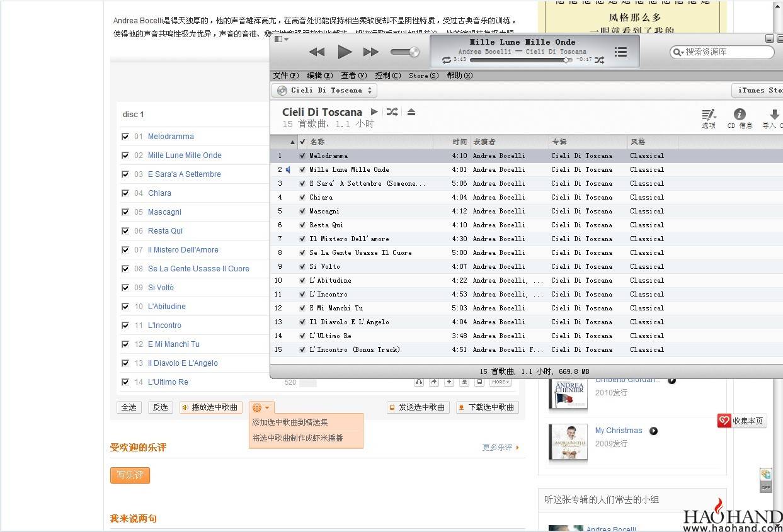783x532 pixels.
Task: Click the 下载选中歌曲 button
Action: tap(488, 407)
